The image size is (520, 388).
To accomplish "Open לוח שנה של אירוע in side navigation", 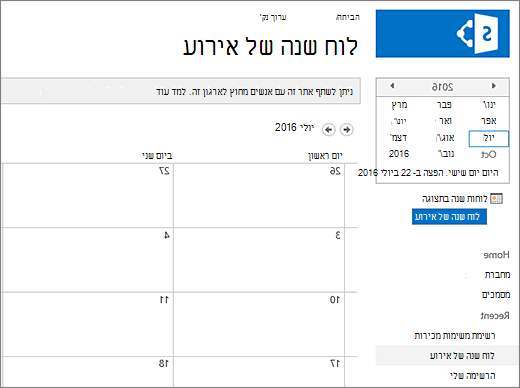I will (462, 356).
